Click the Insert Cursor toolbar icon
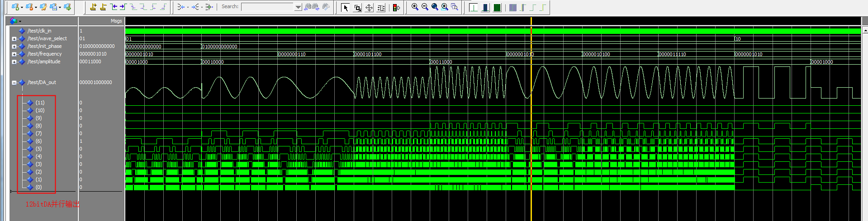 coord(94,7)
